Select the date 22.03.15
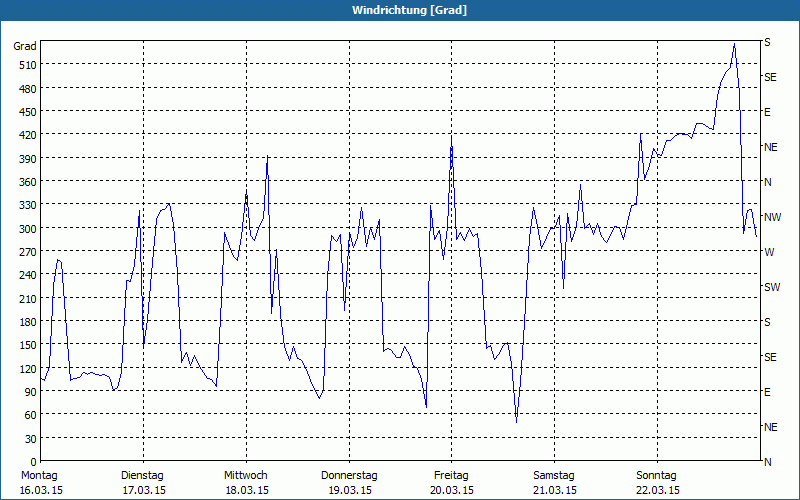Screen dimensions: 800x500 pyautogui.click(x=658, y=490)
